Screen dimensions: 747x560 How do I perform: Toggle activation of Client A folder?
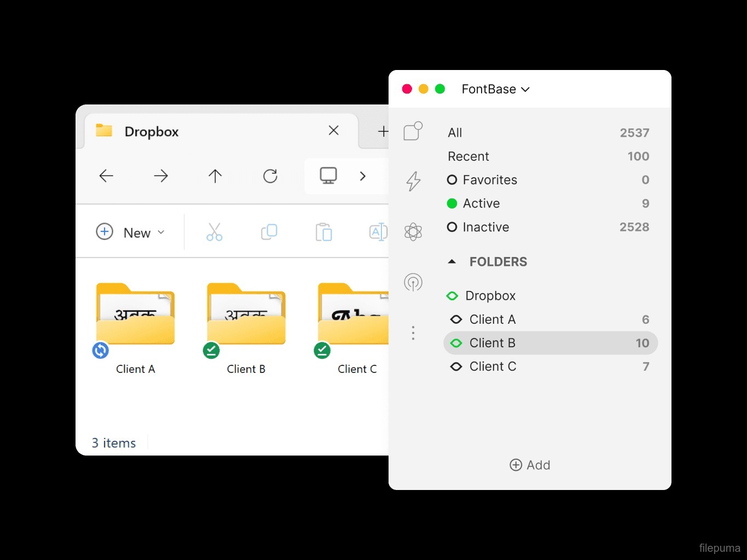coord(456,319)
